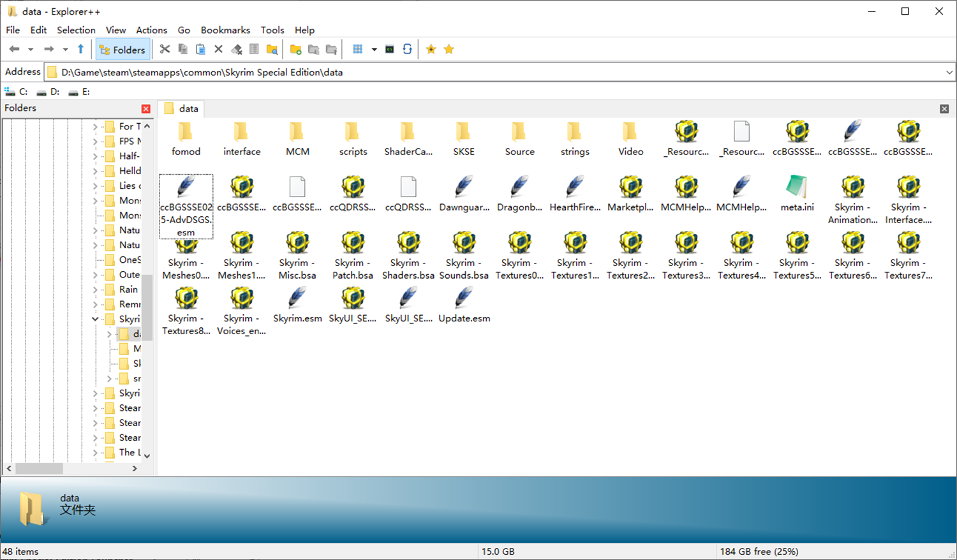
Task: Select the Skyrim - Patch.bsa archive icon
Action: tap(353, 242)
